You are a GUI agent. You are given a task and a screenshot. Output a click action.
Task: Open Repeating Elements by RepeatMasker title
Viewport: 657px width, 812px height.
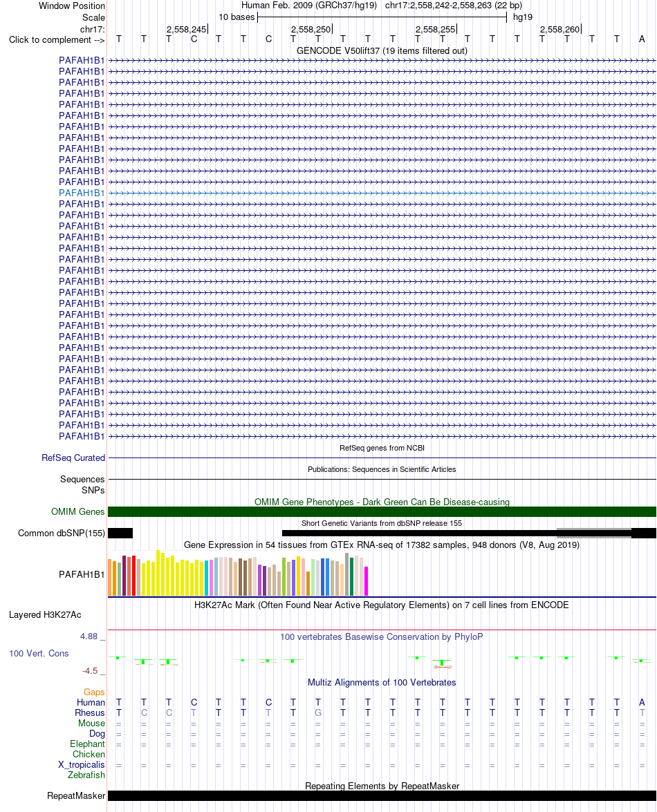pos(382,786)
